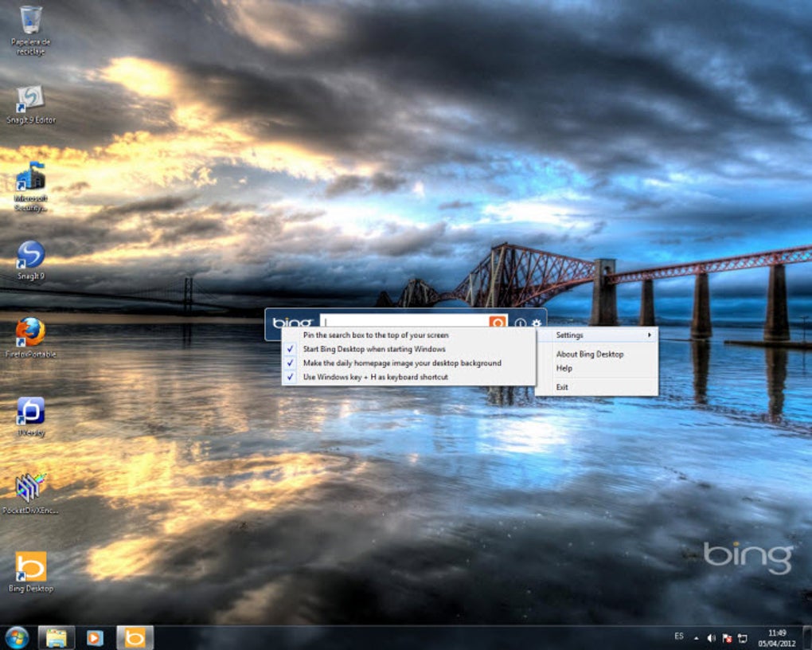Screen dimensions: 812x650
Task: Click the gear settings icon in Bing bar
Action: (x=536, y=323)
